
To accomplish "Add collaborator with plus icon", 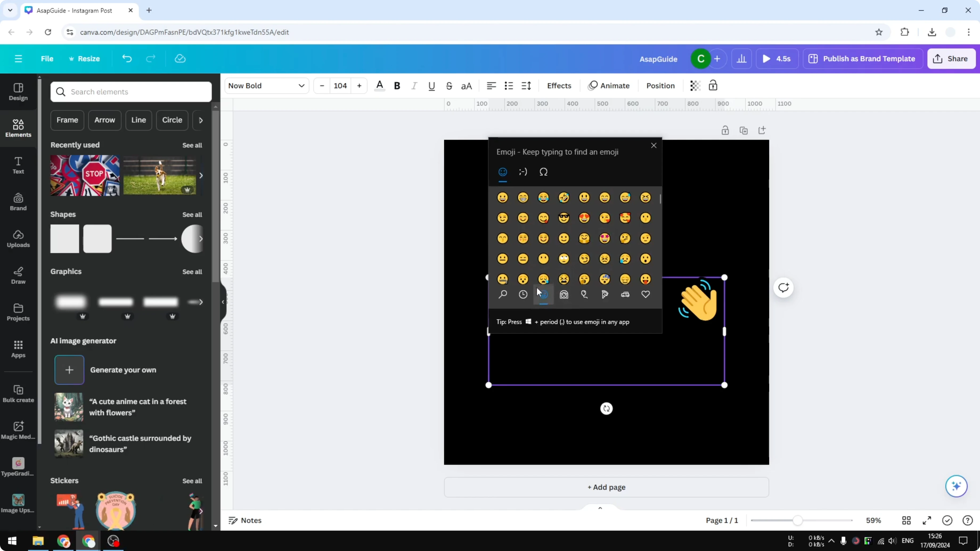I will click(x=717, y=59).
